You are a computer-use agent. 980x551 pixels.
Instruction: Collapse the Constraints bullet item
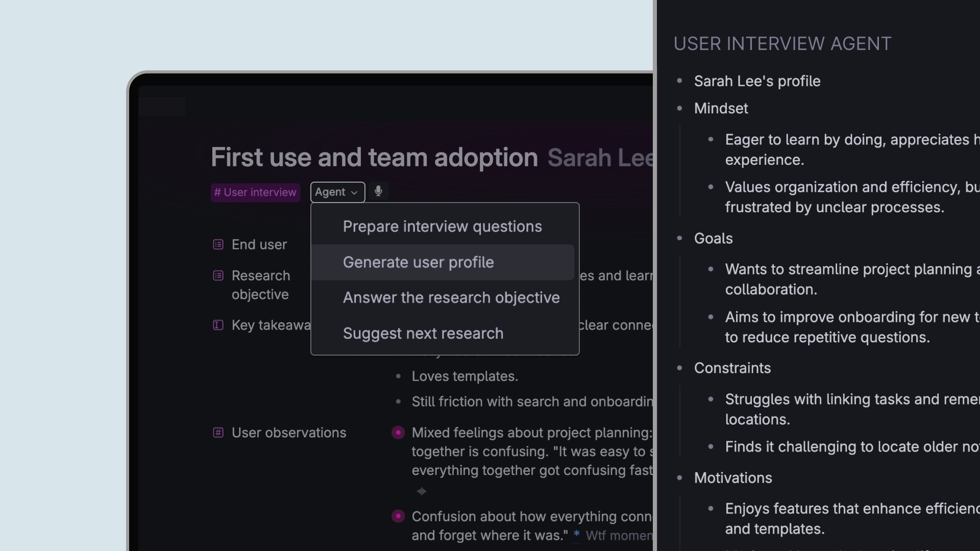679,368
